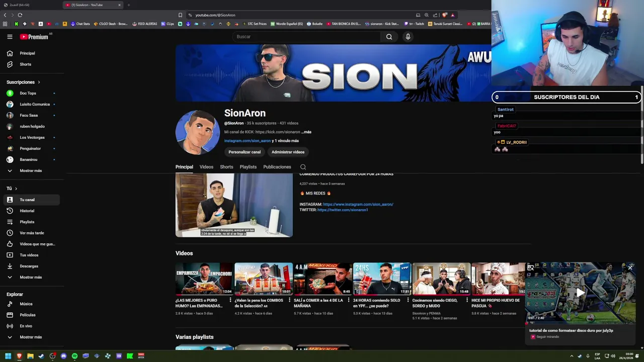Open Discord from the taskbar
This screenshot has height=362, width=644.
click(63, 356)
